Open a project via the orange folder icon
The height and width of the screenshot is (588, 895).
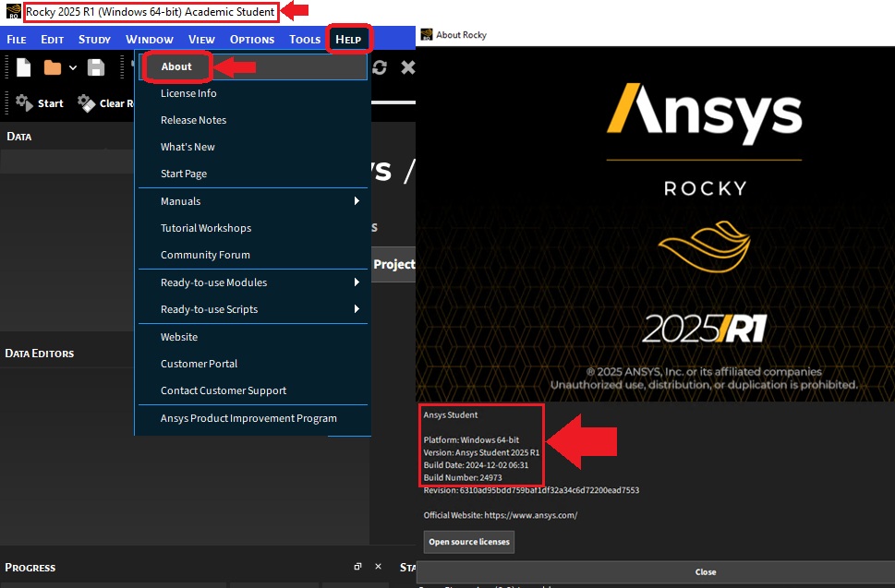52,67
